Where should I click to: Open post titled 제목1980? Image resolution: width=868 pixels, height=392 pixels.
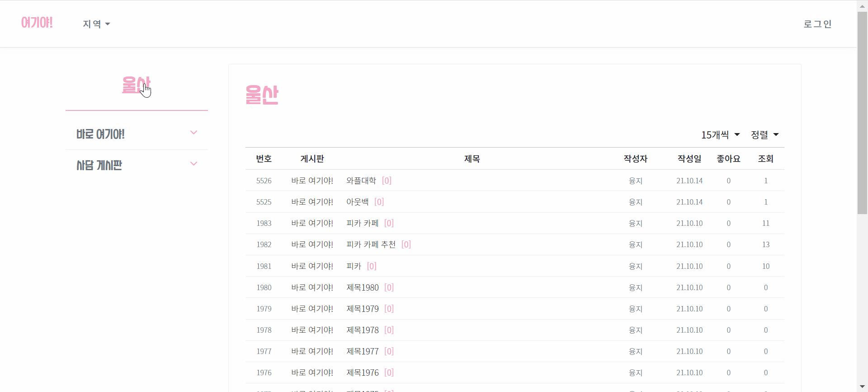(363, 287)
